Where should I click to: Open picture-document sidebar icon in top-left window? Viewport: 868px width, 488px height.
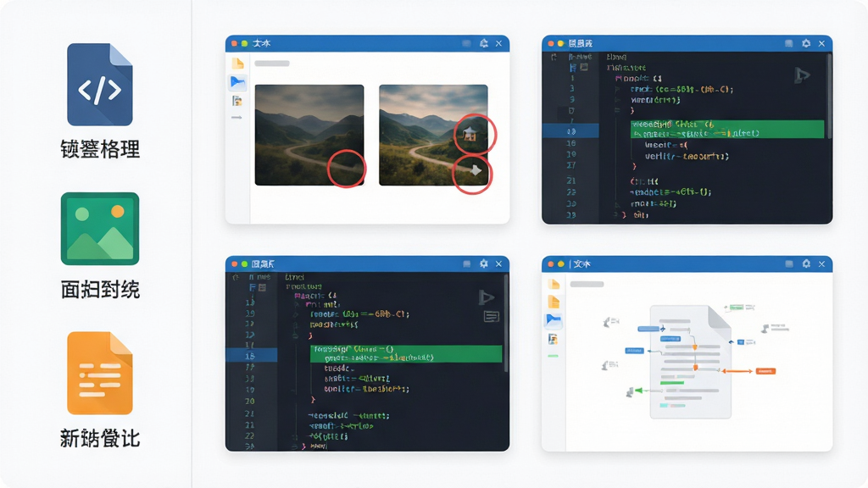pyautogui.click(x=237, y=101)
